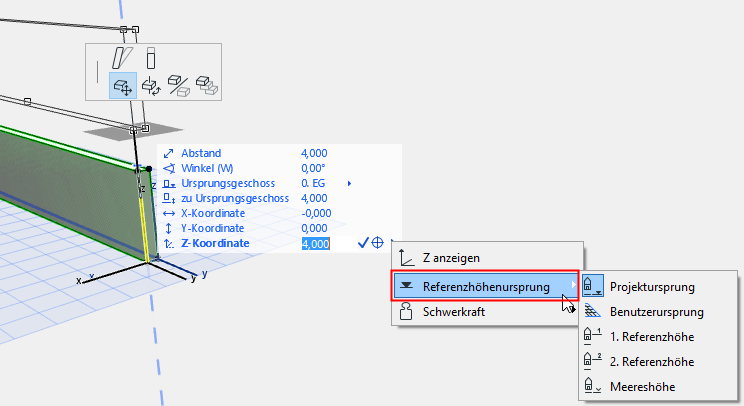Select Projektursprung as reference origin

(x=651, y=286)
